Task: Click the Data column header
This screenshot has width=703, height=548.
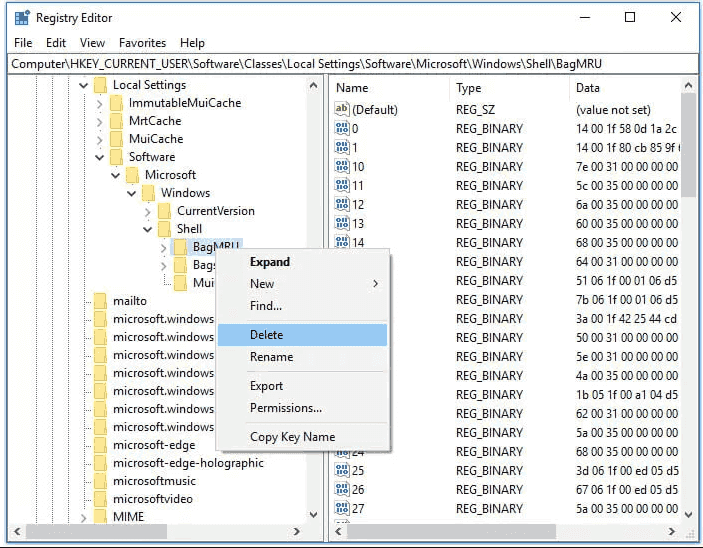Action: pyautogui.click(x=625, y=88)
